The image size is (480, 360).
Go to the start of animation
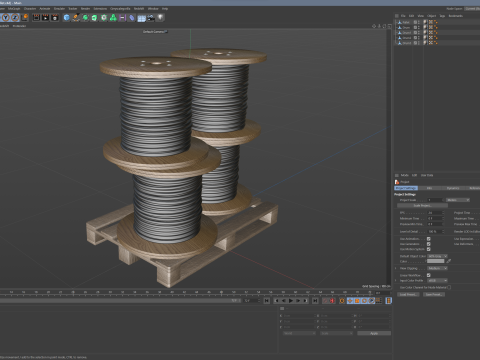267,301
